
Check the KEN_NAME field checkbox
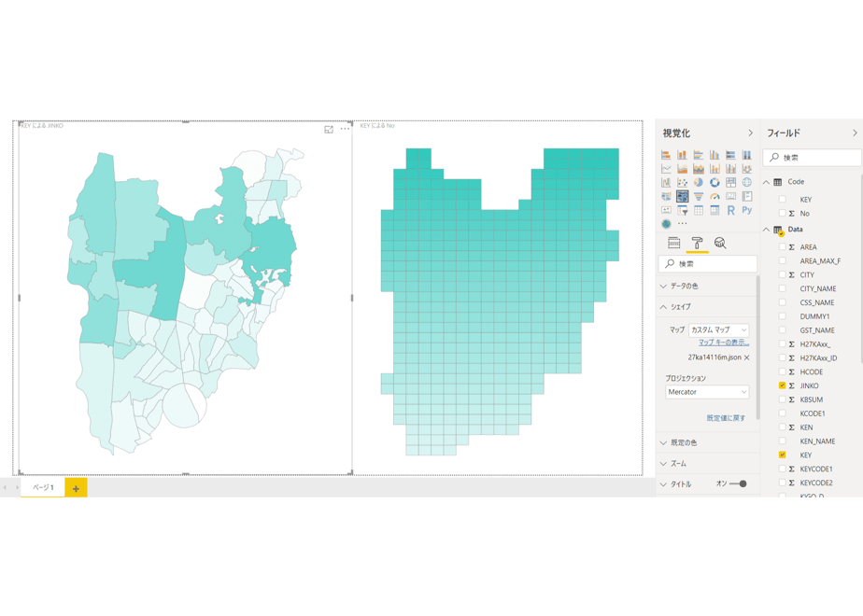pos(782,441)
